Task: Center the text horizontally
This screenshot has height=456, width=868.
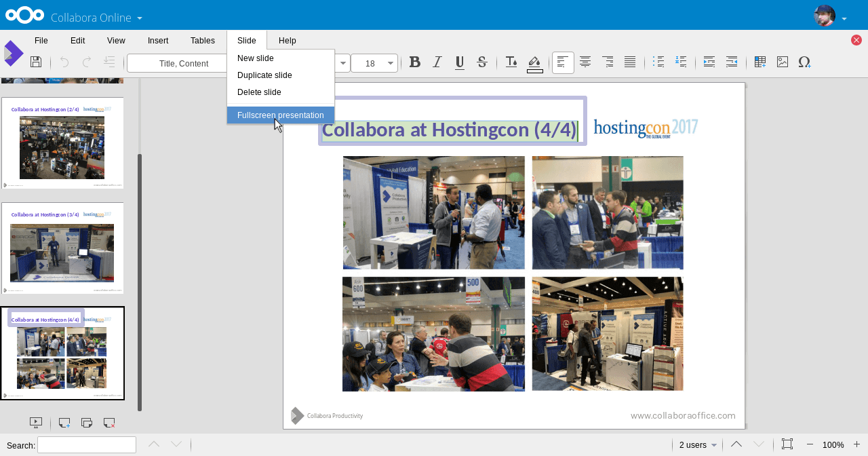Action: coord(585,62)
